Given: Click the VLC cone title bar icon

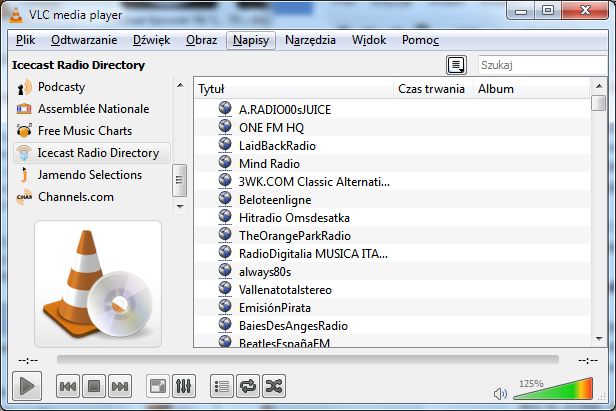Looking at the screenshot, I should click(x=16, y=15).
